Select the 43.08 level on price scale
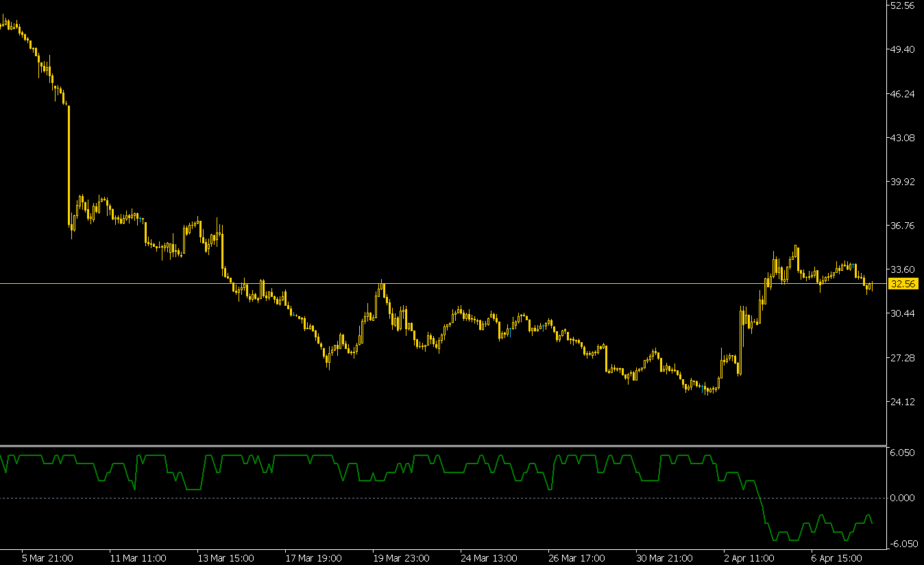The image size is (924, 565). point(901,138)
